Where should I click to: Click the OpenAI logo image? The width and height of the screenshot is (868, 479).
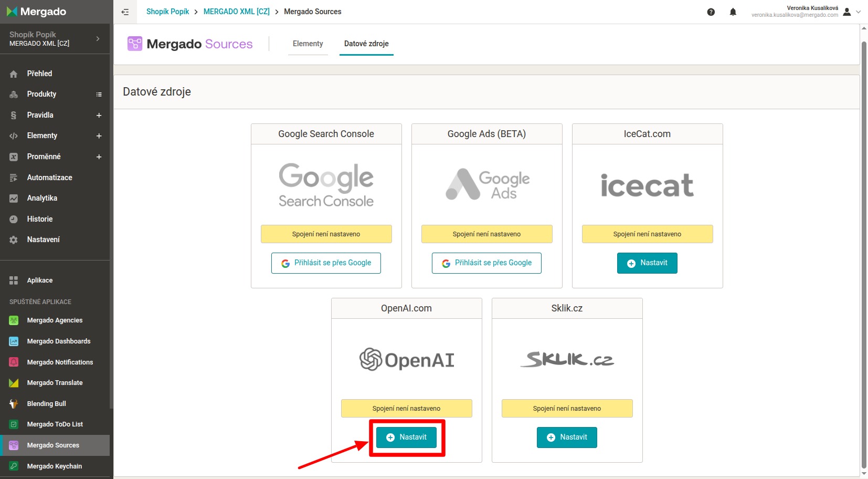point(407,360)
